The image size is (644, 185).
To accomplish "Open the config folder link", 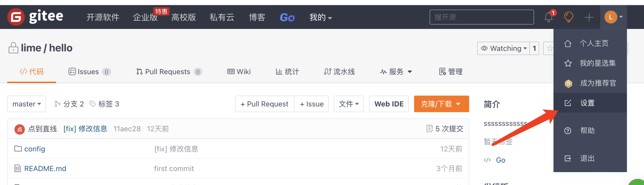I will click(x=35, y=149).
